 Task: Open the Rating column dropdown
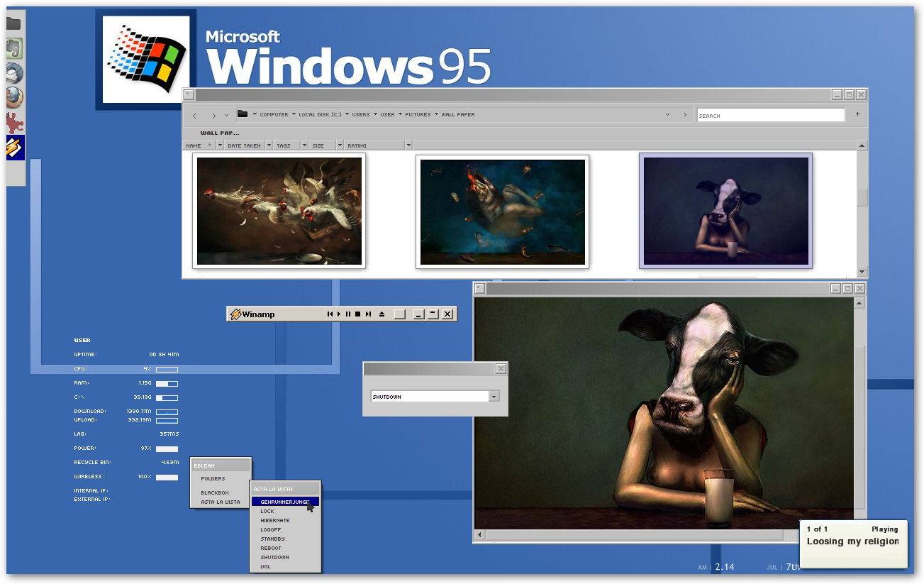pyautogui.click(x=408, y=145)
